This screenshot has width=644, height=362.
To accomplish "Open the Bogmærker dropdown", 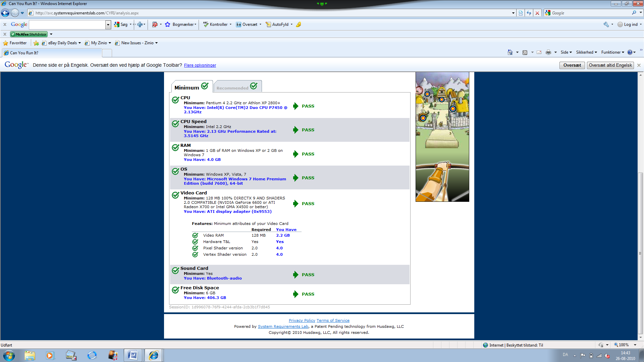I will point(184,24).
